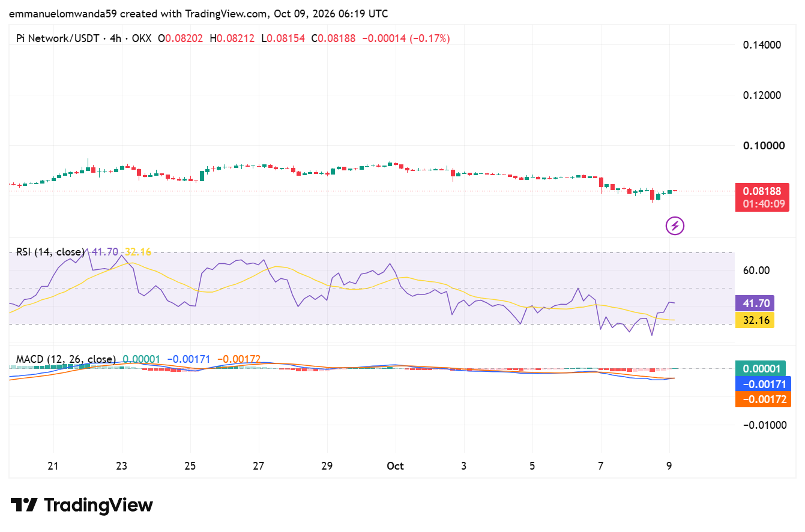Image resolution: width=805 pixels, height=532 pixels.
Task: Click the yellow RSI average tag 32.16
Action: click(x=755, y=320)
